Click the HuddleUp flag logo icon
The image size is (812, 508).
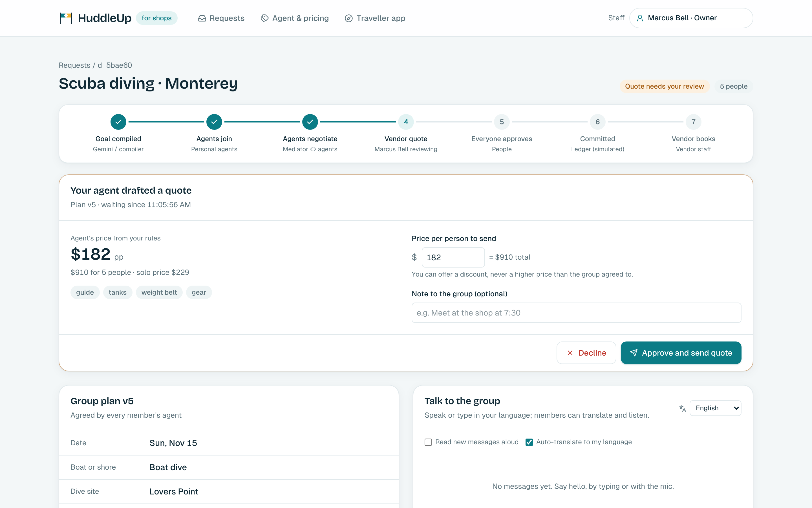tap(66, 18)
